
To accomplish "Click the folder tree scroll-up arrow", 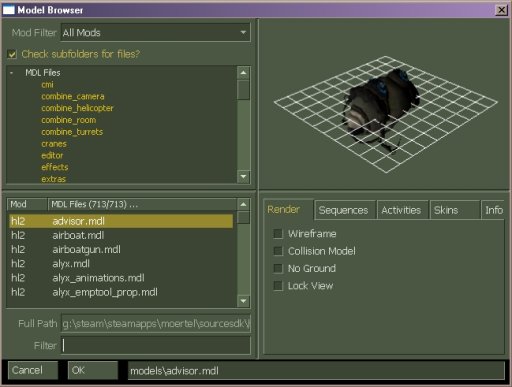I will click(x=243, y=73).
